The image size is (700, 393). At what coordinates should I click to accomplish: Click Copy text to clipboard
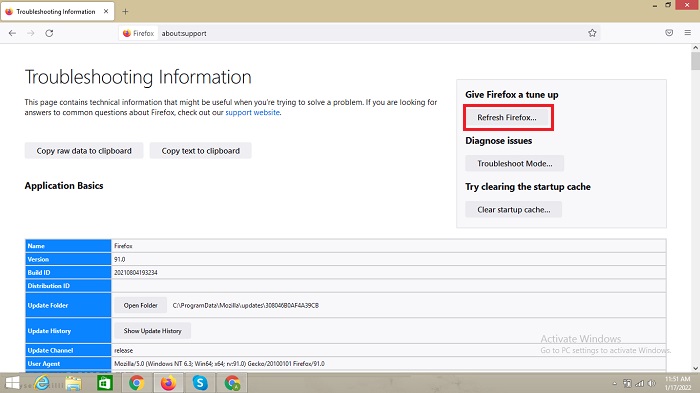(200, 151)
